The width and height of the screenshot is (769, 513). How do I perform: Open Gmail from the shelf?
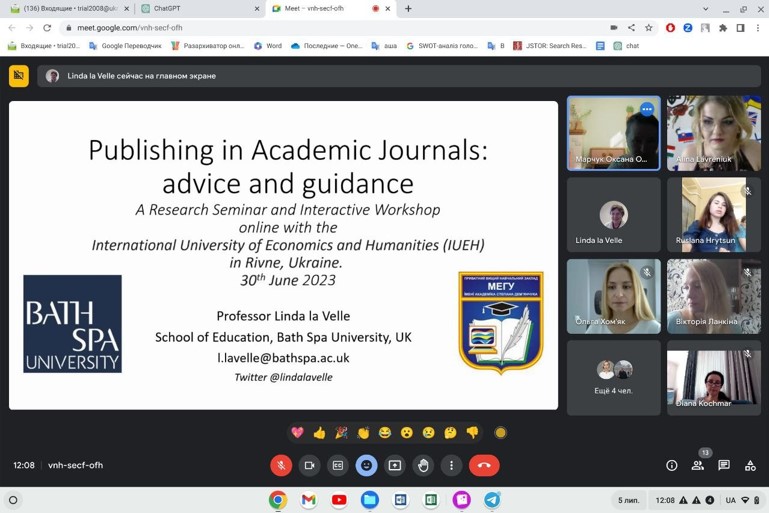pyautogui.click(x=308, y=500)
